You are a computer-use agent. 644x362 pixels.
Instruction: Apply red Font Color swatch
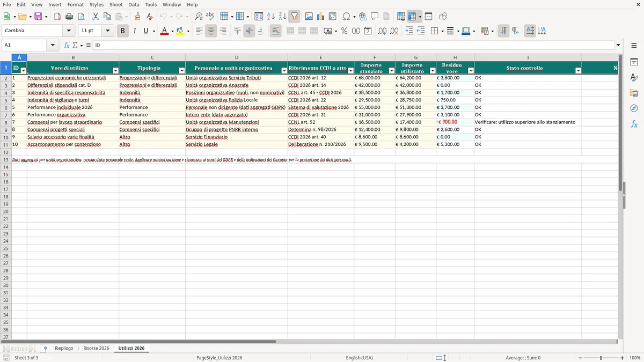click(164, 31)
